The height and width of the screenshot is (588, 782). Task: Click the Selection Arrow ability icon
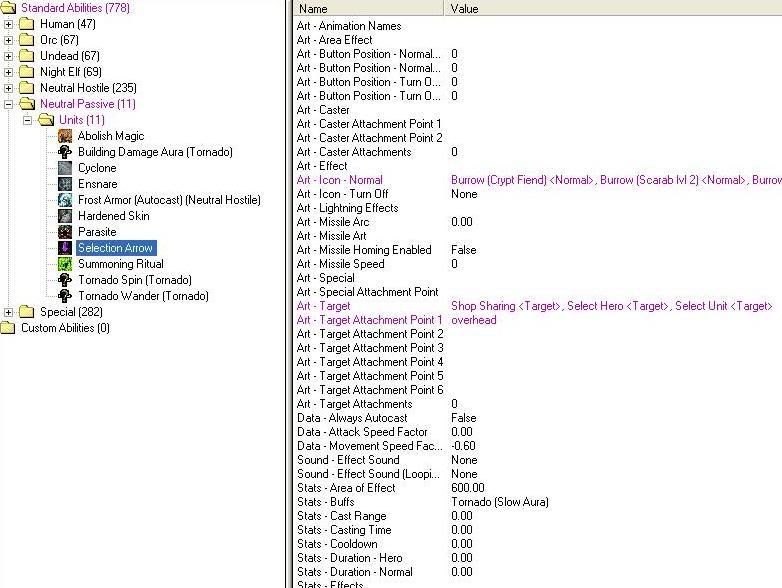tap(65, 248)
